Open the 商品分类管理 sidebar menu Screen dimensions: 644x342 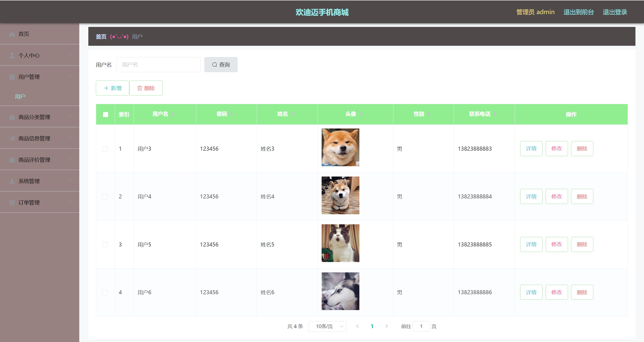point(40,117)
